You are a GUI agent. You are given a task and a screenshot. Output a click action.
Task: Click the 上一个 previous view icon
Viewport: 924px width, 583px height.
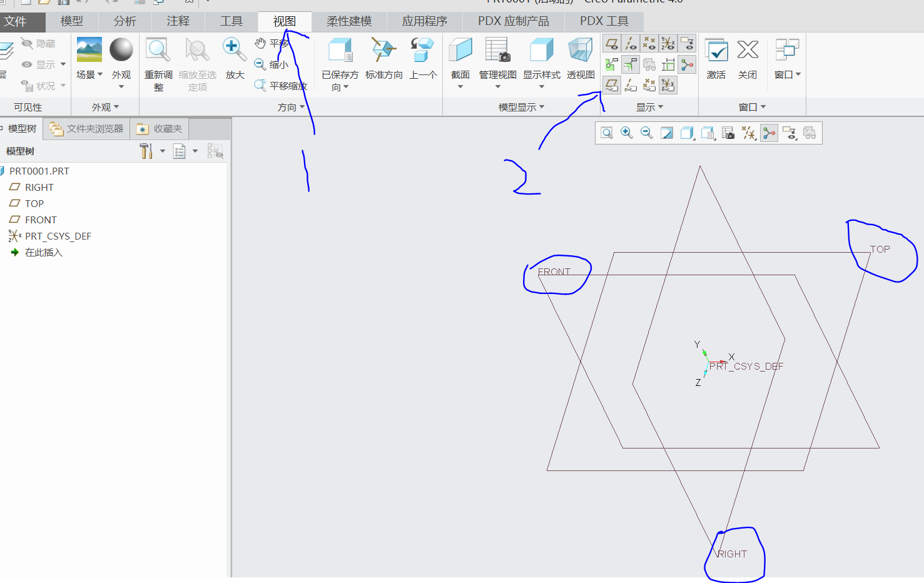[x=423, y=51]
